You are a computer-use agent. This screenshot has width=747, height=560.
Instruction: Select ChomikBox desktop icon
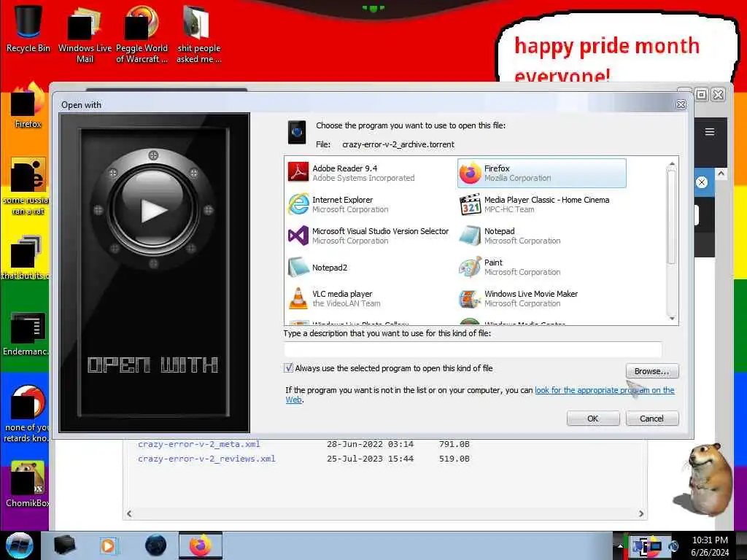(28, 484)
